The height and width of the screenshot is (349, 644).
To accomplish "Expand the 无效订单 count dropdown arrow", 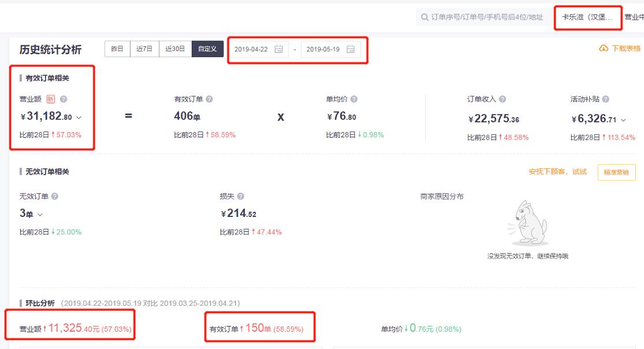I will click(x=40, y=215).
